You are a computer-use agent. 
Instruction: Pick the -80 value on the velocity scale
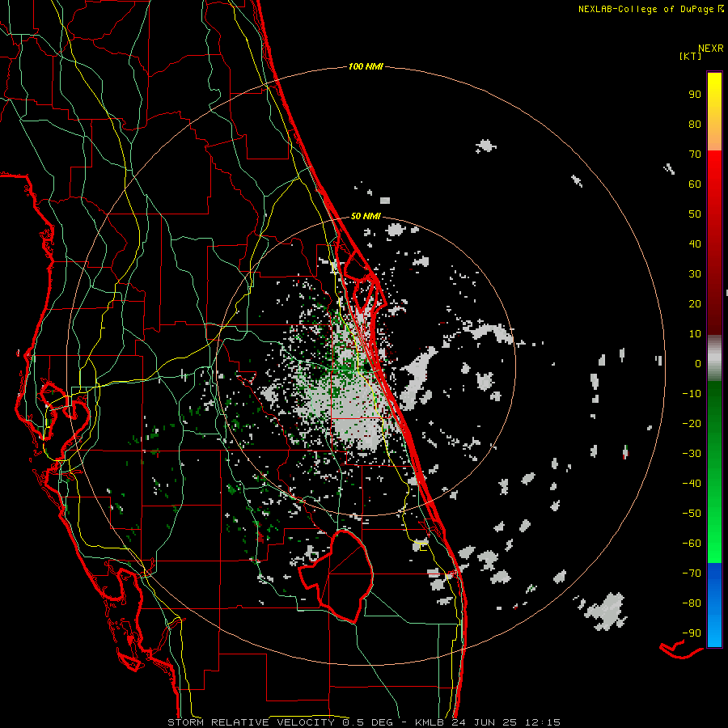pos(692,603)
